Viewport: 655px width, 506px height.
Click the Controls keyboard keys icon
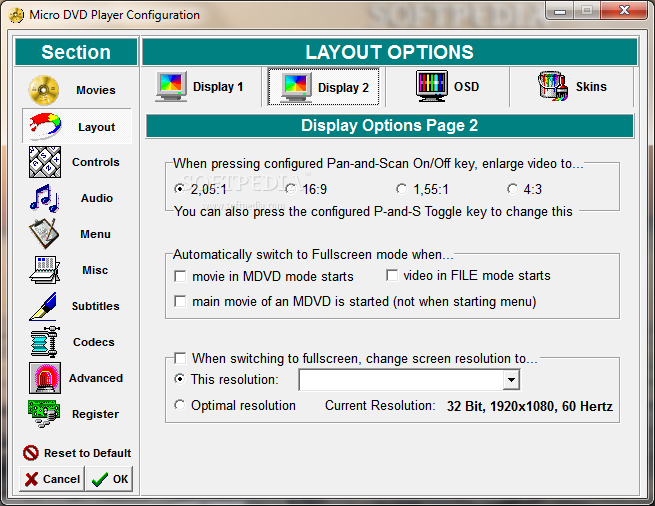(x=45, y=162)
